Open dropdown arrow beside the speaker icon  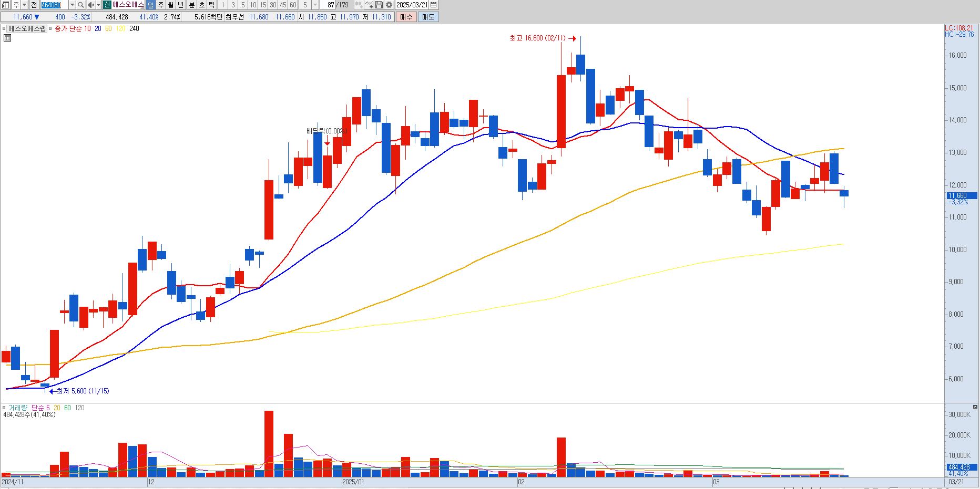click(x=98, y=5)
